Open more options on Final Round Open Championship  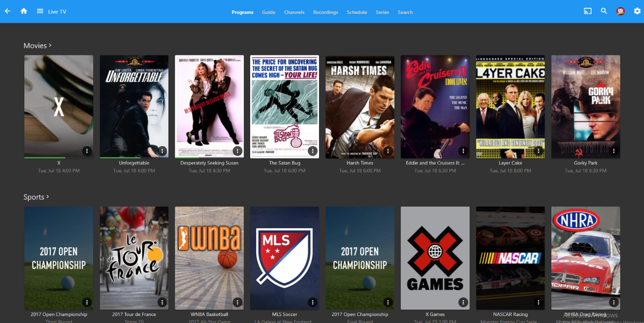[x=388, y=302]
